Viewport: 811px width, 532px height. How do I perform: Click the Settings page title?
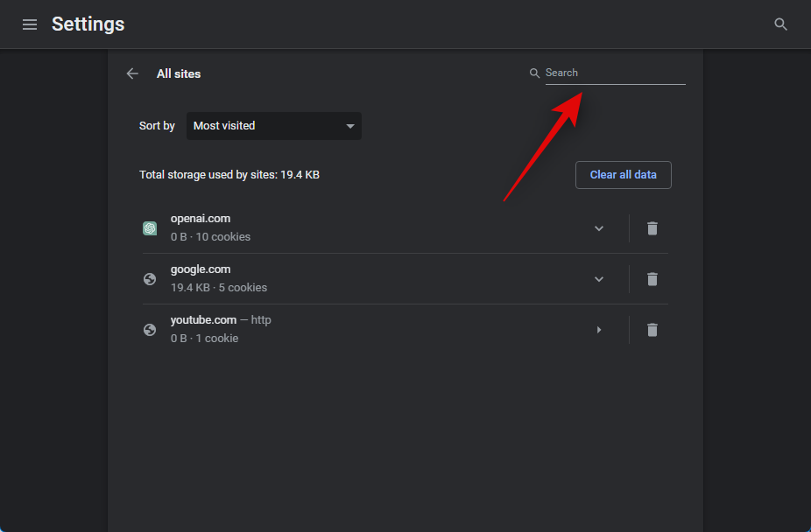[x=88, y=24]
